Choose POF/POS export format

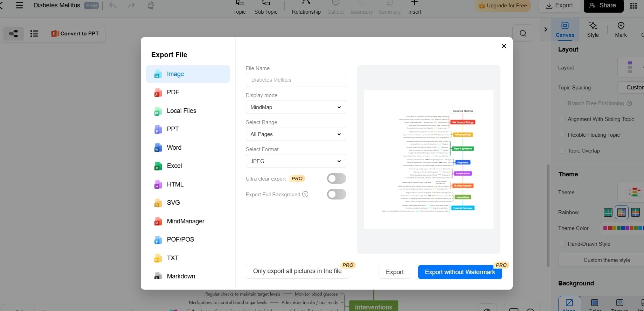coord(188,239)
